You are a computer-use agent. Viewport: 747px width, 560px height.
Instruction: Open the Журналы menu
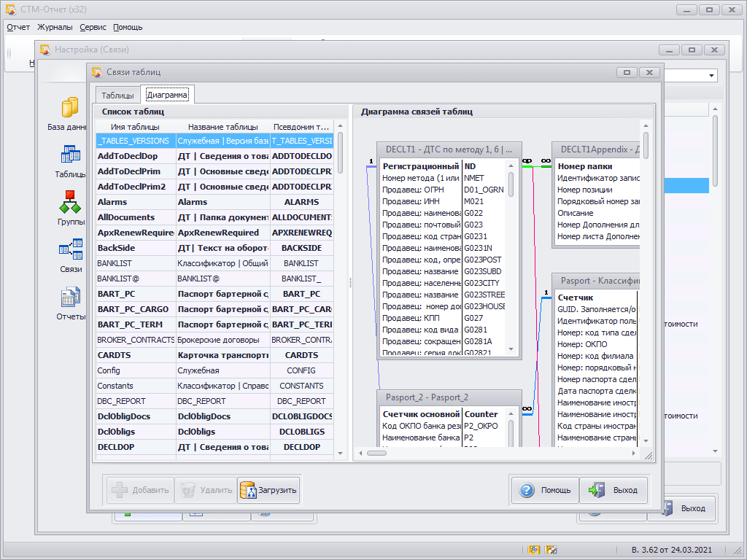[x=55, y=27]
